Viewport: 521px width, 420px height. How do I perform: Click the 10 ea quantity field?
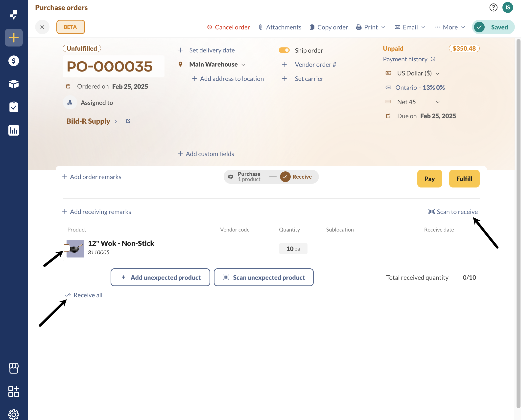293,249
